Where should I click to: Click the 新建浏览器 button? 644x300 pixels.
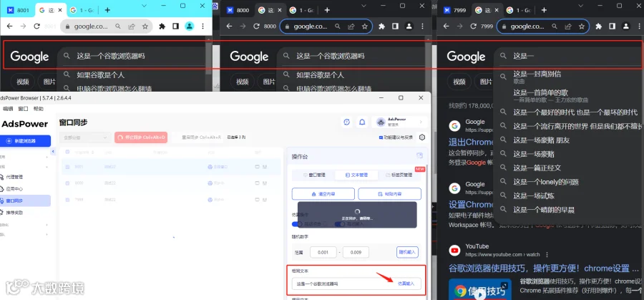[x=25, y=141]
